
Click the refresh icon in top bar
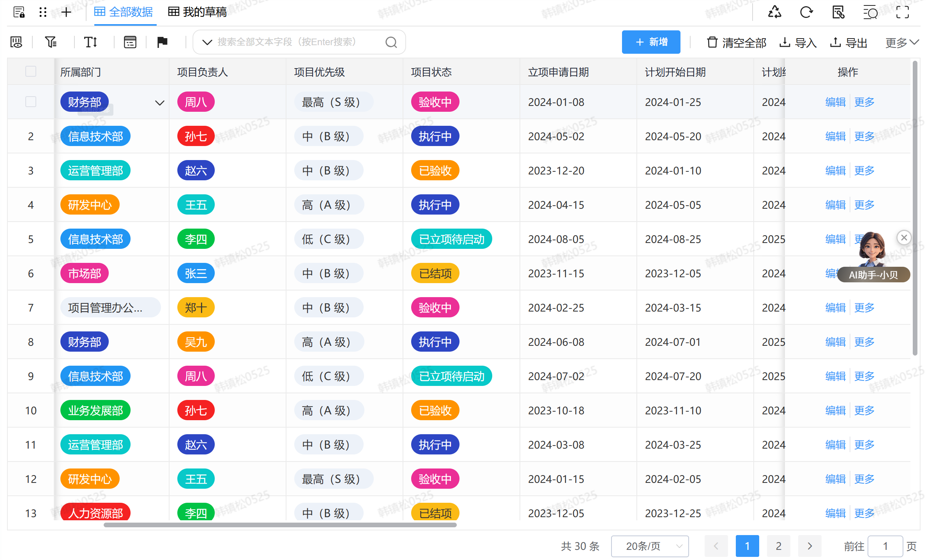click(806, 12)
